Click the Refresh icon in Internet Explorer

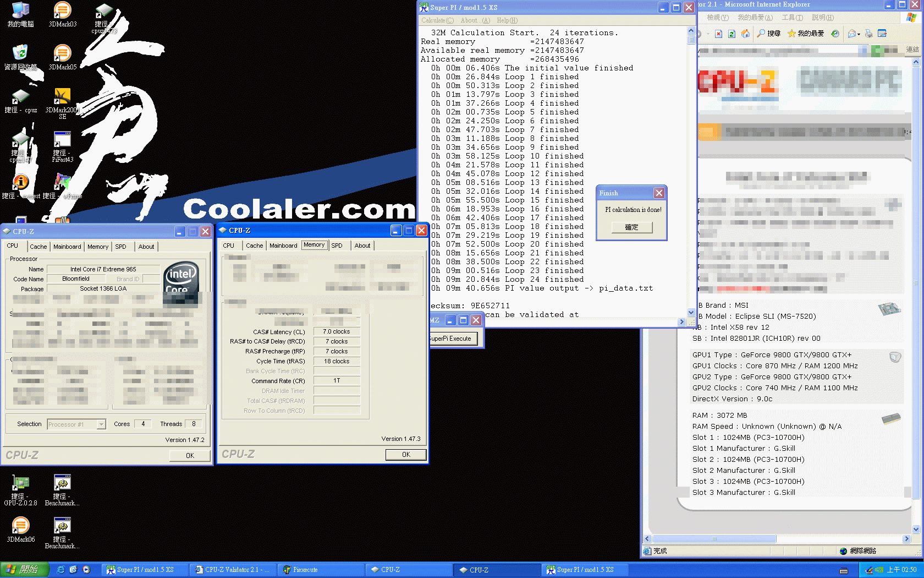732,34
